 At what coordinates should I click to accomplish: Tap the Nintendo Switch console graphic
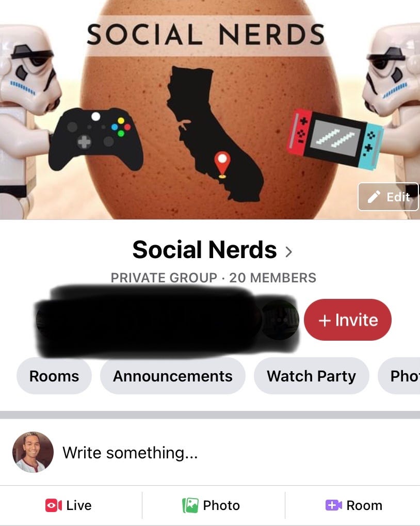pos(335,138)
